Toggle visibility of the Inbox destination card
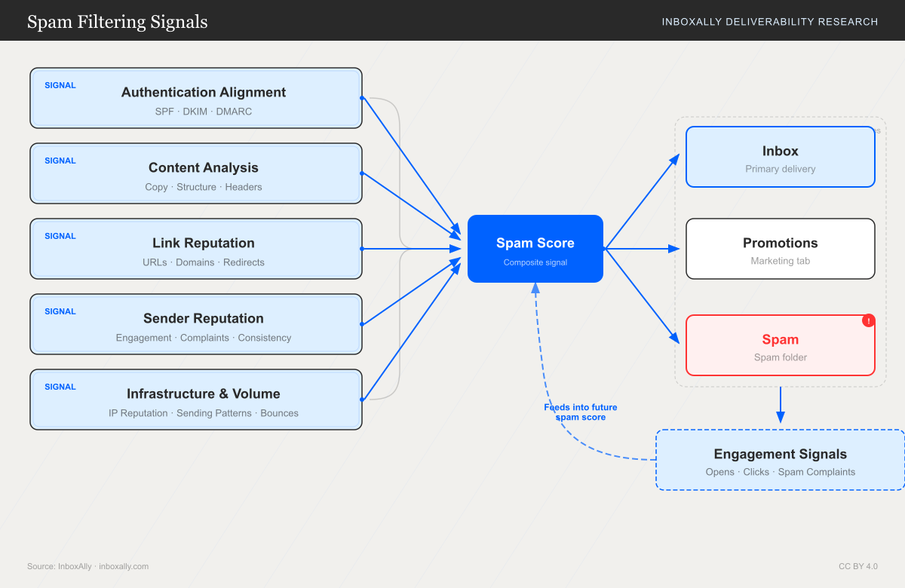The height and width of the screenshot is (588, 905). (x=780, y=157)
